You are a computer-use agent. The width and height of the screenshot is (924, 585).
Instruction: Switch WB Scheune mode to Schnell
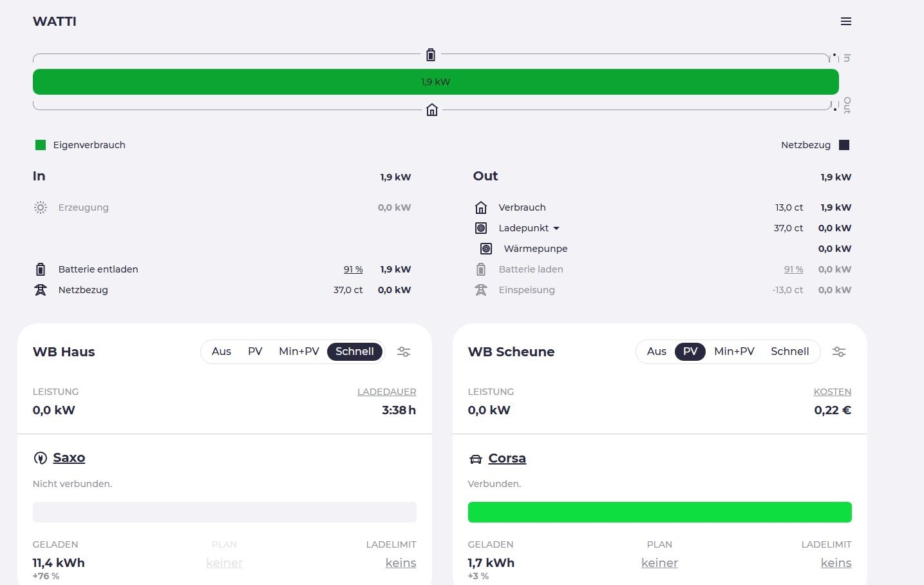coord(789,352)
